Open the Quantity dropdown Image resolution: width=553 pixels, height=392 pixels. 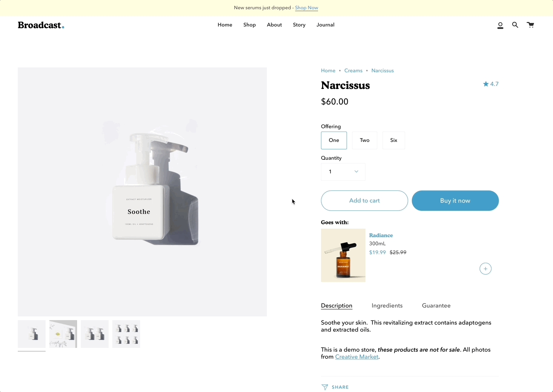[x=343, y=172]
